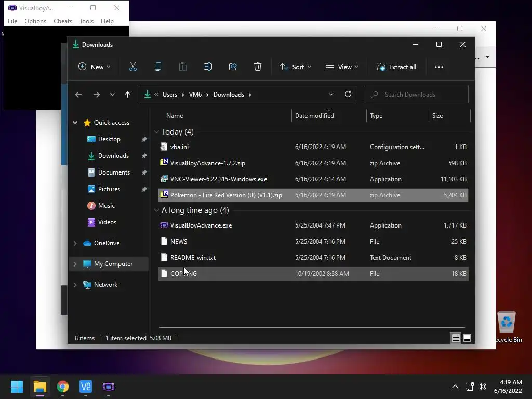532x399 pixels.
Task: Click VM6 in the breadcrumb path
Action: [x=195, y=95]
